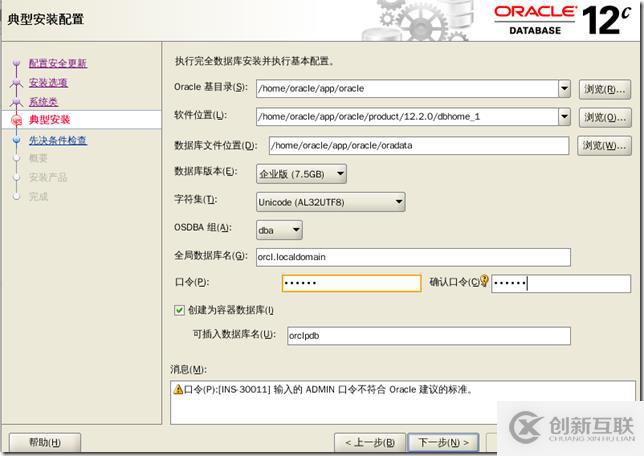Click the 典型安装配置 heading text
Image resolution: width=644 pixels, height=456 pixels.
[x=46, y=19]
